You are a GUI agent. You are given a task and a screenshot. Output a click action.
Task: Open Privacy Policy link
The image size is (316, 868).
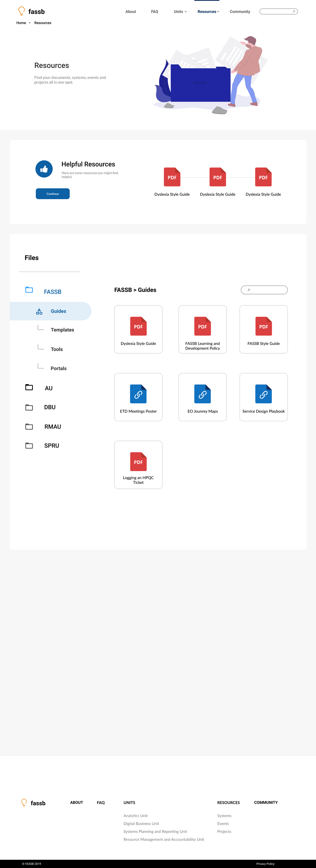click(265, 864)
